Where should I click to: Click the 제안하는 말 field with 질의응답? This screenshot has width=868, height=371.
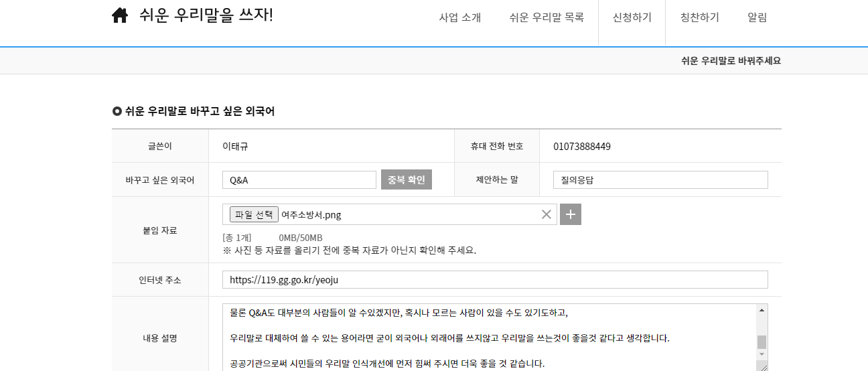coord(660,180)
